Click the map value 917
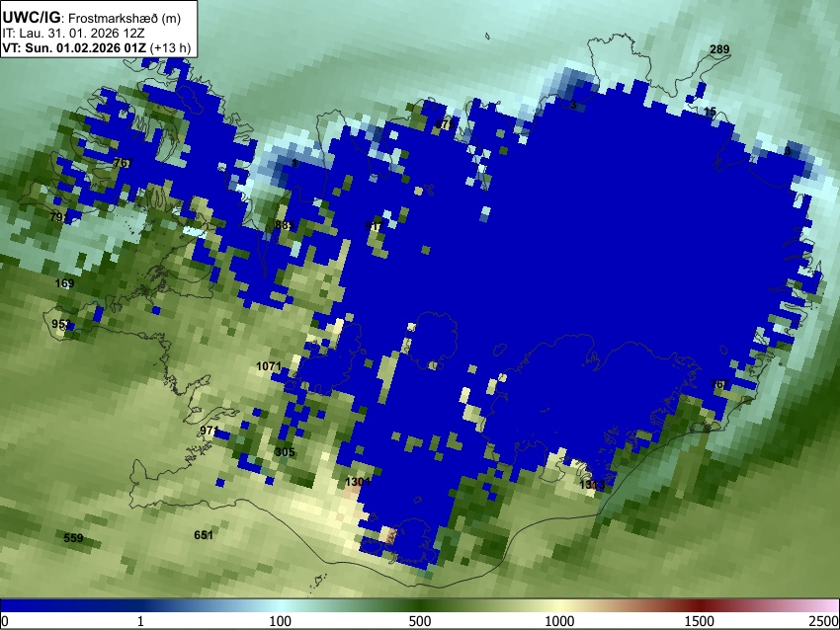 coord(375,226)
